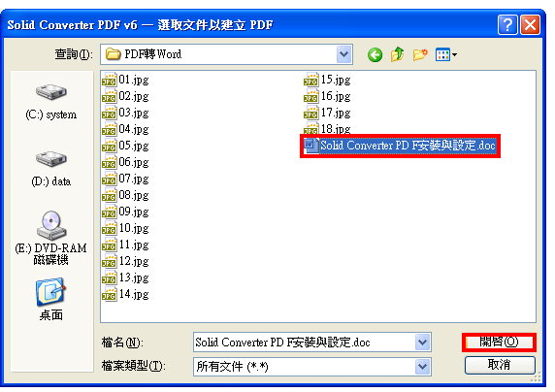The width and height of the screenshot is (555, 392).
Task: Click the 取消 cancel button
Action: tap(500, 365)
